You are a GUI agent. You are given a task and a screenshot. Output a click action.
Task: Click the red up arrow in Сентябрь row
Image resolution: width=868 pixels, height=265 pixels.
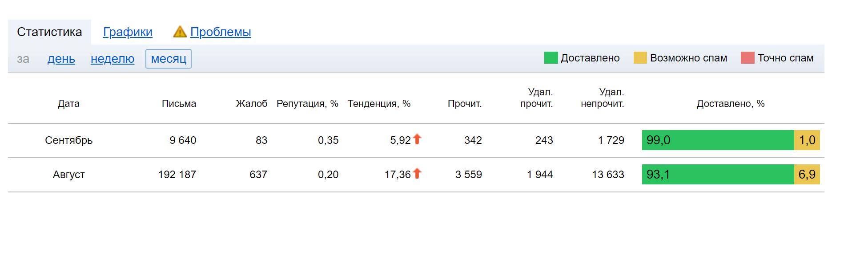417,139
